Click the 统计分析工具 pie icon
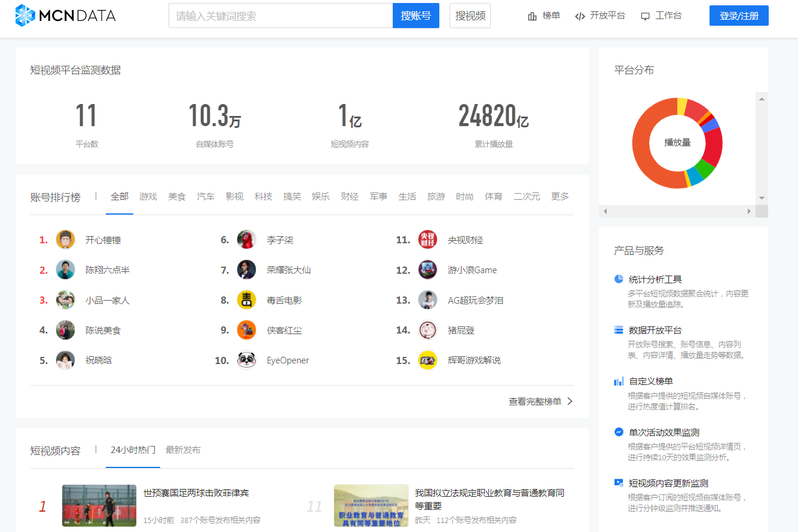798x532 pixels. click(619, 279)
